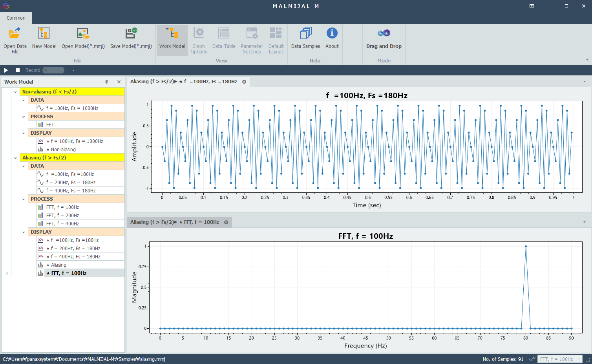Select data item f =100Hz, Fs =180Hz

[x=80, y=174]
